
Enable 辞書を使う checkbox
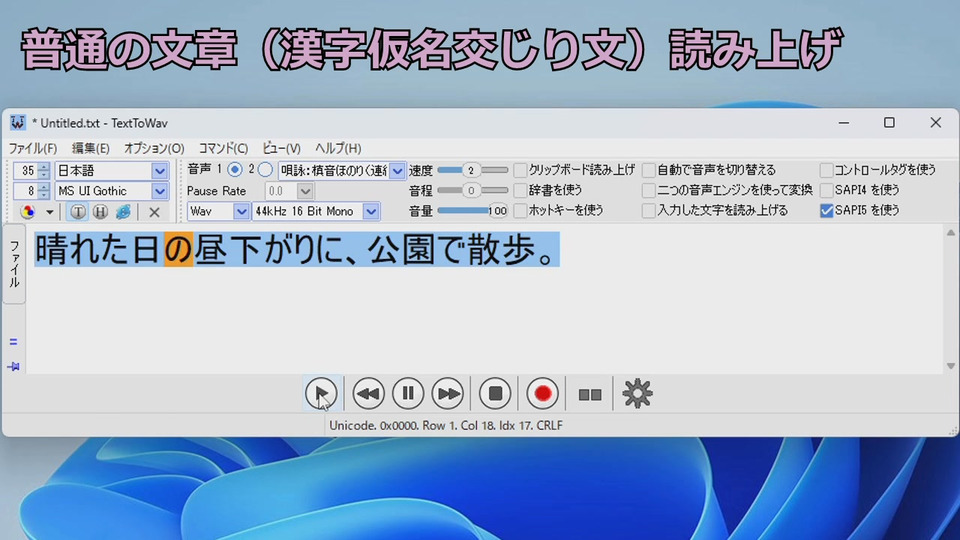pyautogui.click(x=520, y=190)
